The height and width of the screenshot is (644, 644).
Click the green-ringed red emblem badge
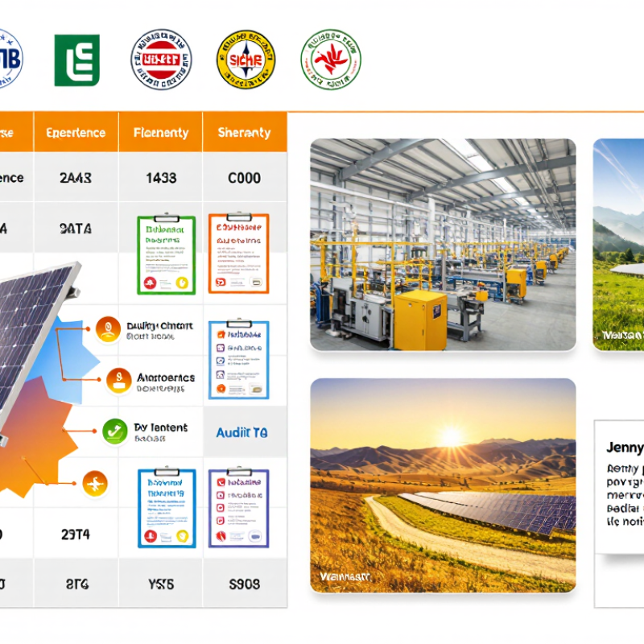tap(331, 60)
